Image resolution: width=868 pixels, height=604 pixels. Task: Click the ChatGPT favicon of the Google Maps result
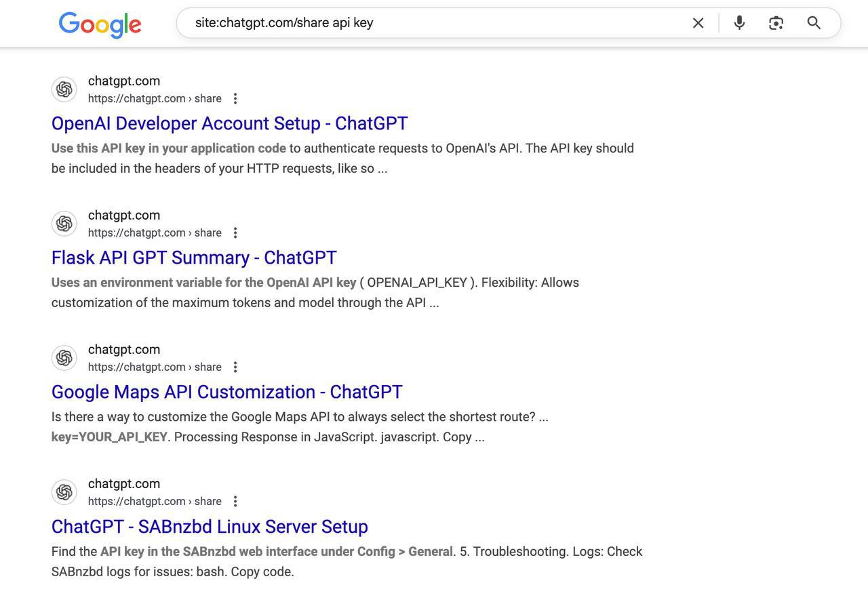64,358
